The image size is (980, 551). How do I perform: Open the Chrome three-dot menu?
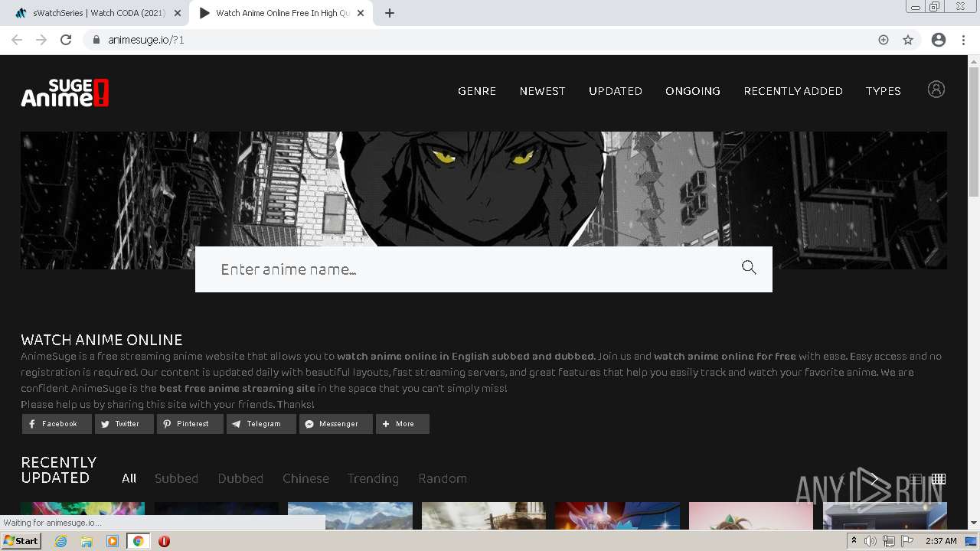963,40
